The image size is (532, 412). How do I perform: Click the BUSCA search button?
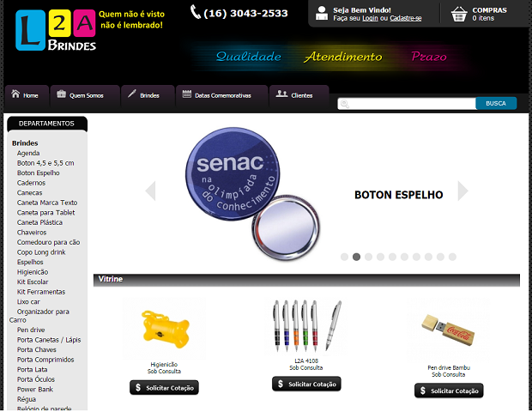[496, 103]
